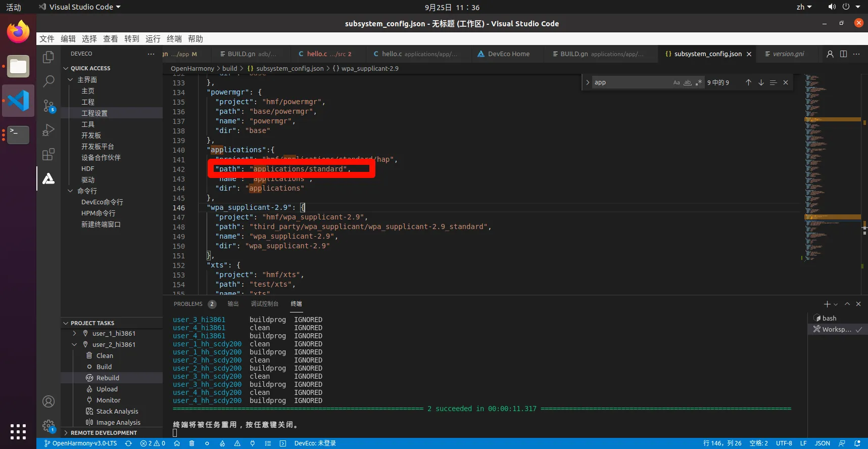868x449 pixels.
Task: Open the Source Control view
Action: pyautogui.click(x=49, y=105)
